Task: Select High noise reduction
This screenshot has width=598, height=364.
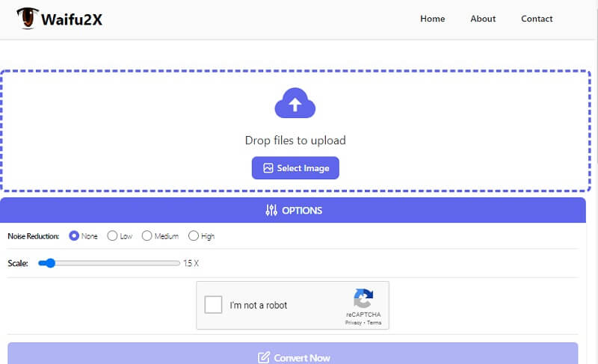Action: coord(194,236)
